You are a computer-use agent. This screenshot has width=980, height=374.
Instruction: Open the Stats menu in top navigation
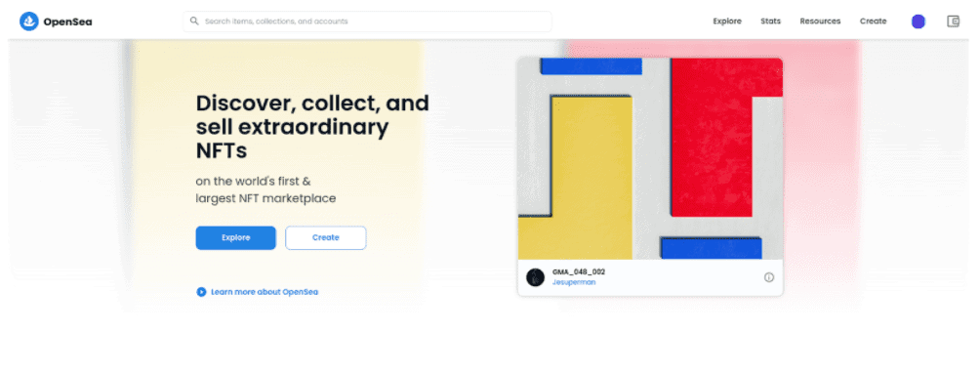tap(770, 21)
